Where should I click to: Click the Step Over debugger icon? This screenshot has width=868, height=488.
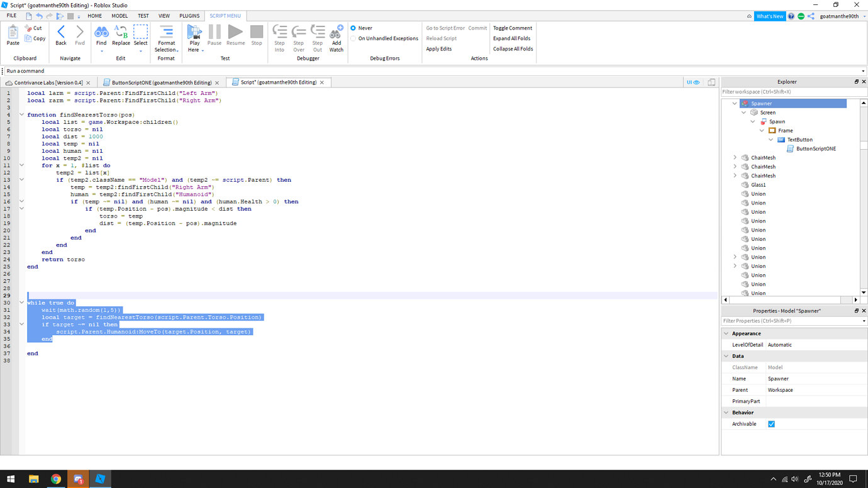click(298, 36)
